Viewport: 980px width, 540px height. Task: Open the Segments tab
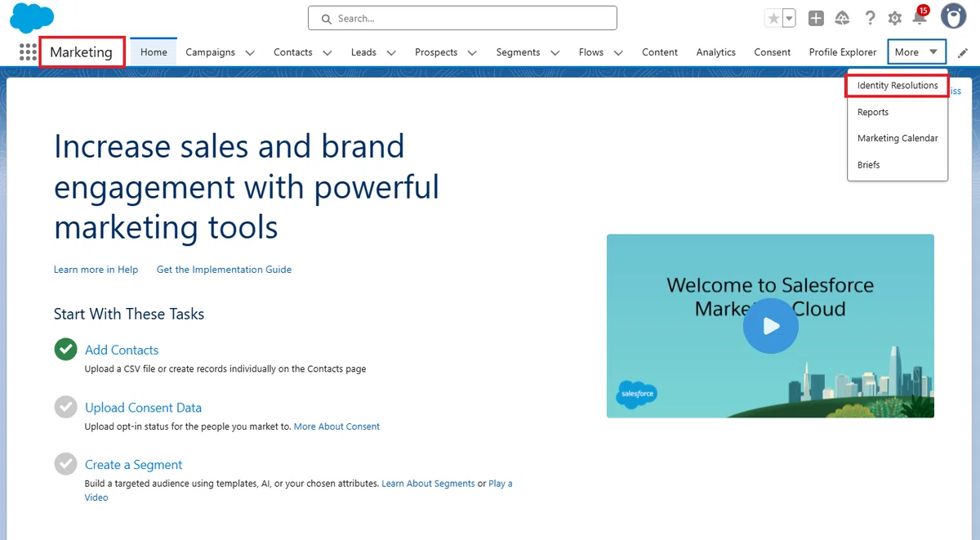(x=518, y=52)
